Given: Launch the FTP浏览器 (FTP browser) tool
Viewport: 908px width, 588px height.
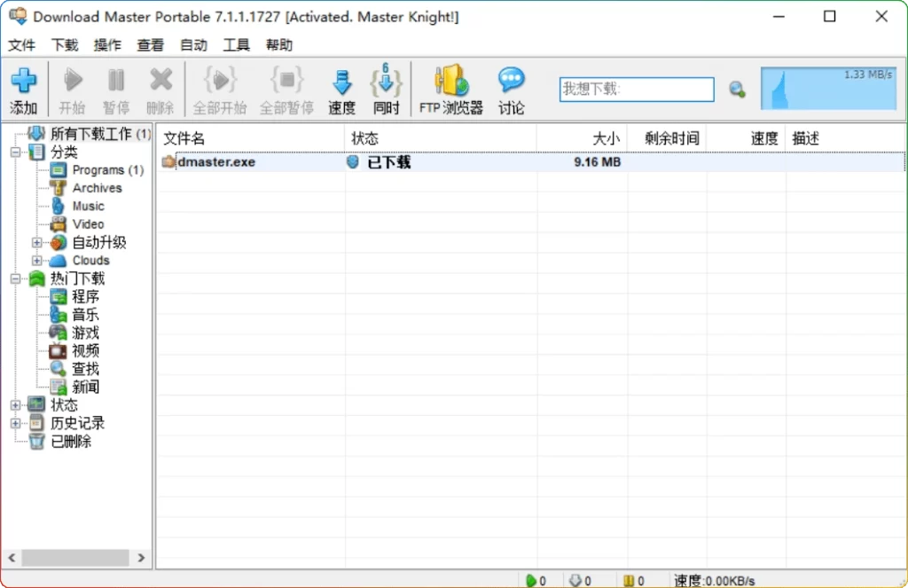Looking at the screenshot, I should point(450,88).
